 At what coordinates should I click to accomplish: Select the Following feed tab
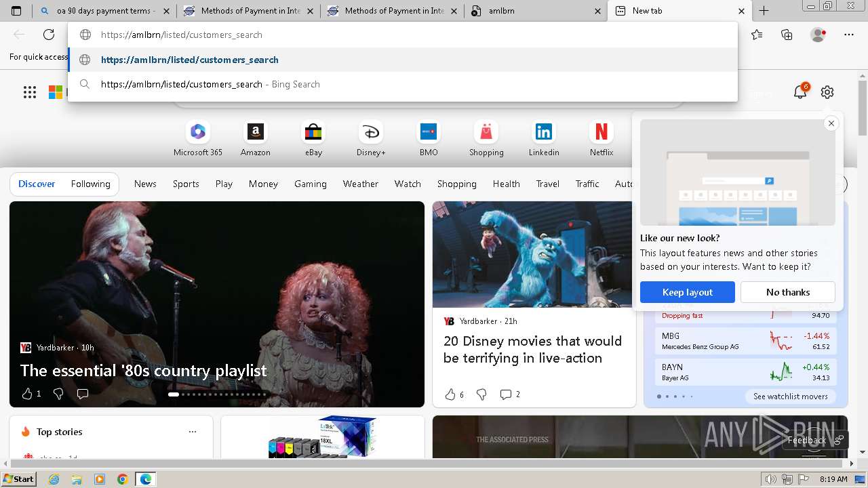click(91, 184)
